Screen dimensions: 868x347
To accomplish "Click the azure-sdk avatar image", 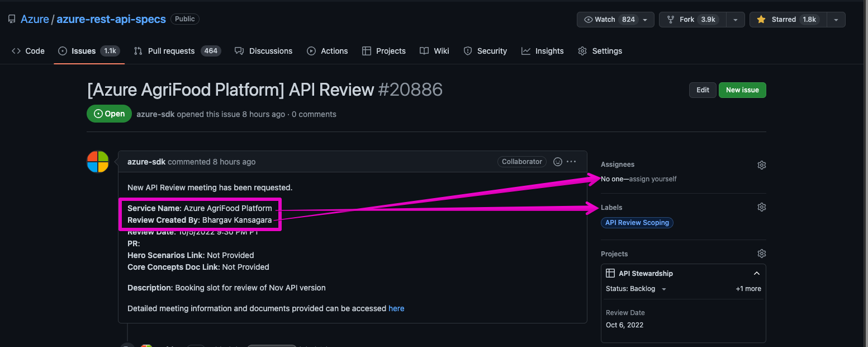I will pos(98,162).
